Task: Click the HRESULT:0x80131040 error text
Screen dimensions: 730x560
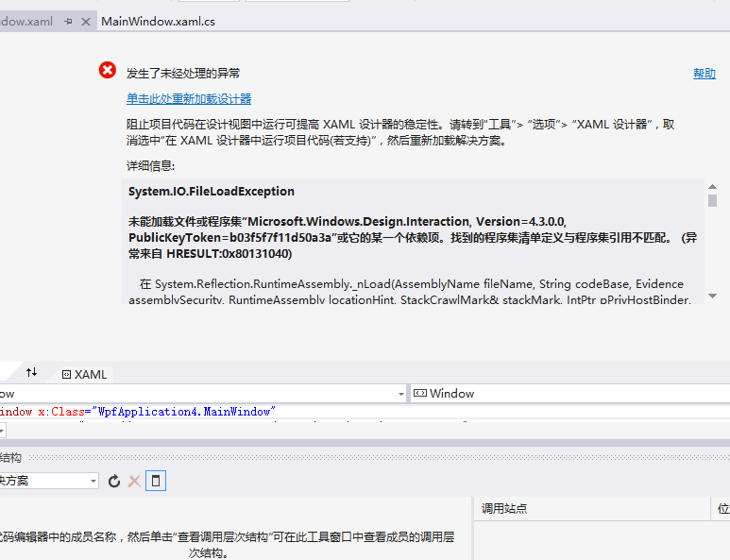Action: 229,254
